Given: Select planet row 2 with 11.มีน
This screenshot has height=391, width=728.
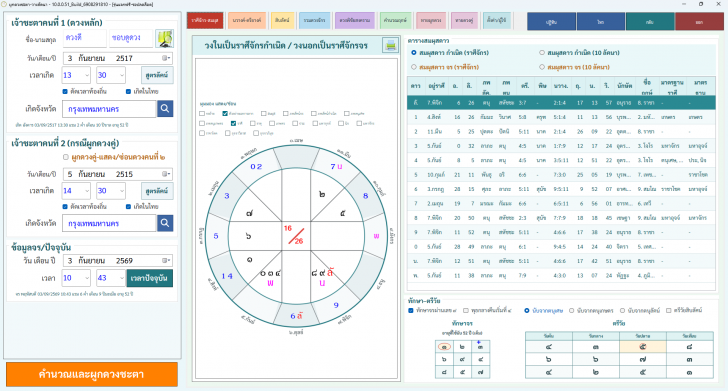Looking at the screenshot, I should (561, 131).
